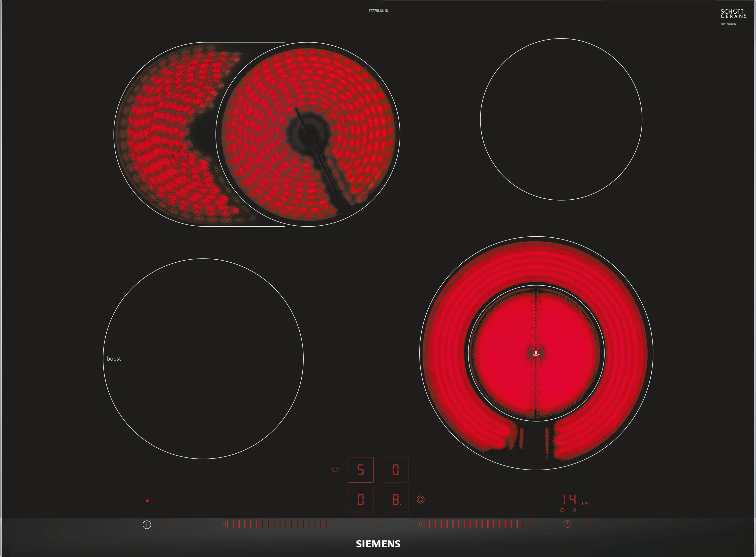This screenshot has height=557, width=756.
Task: Select the top-left zone display showing 5
Action: [360, 470]
